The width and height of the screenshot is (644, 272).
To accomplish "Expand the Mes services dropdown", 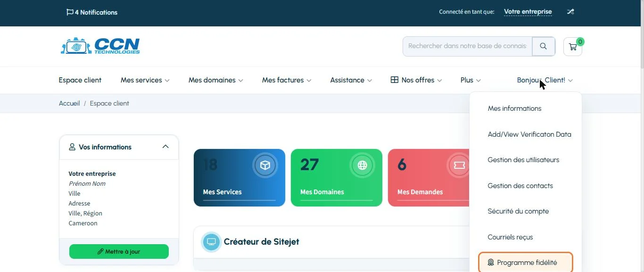I will [x=145, y=80].
